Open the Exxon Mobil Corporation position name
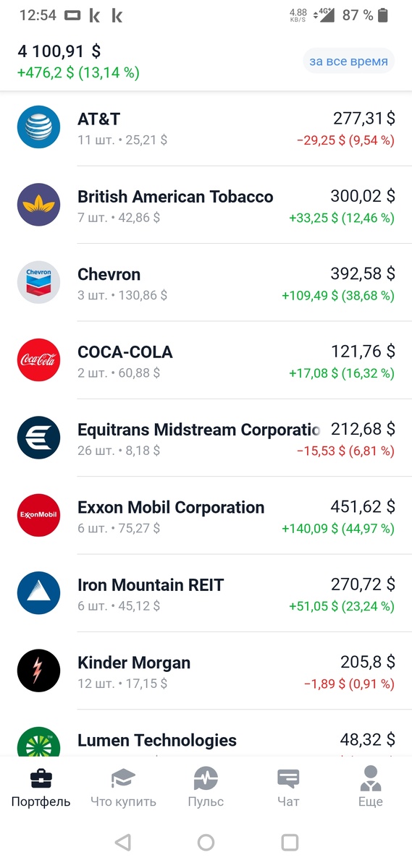Screen dimensions: 412x868 [171, 507]
